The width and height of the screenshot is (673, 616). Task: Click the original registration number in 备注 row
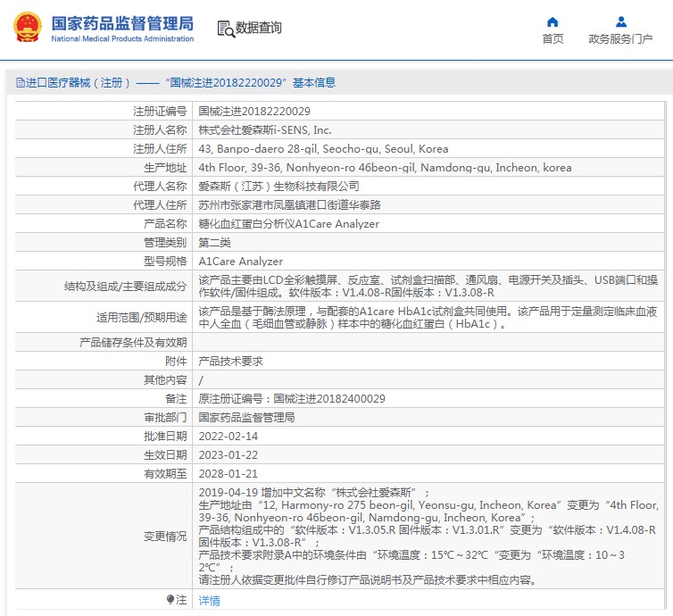(x=292, y=399)
